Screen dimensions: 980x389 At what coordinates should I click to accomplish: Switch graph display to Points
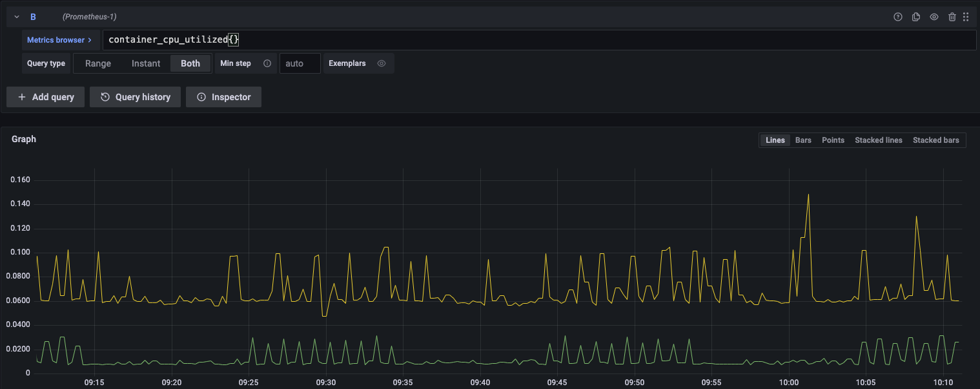pos(833,140)
